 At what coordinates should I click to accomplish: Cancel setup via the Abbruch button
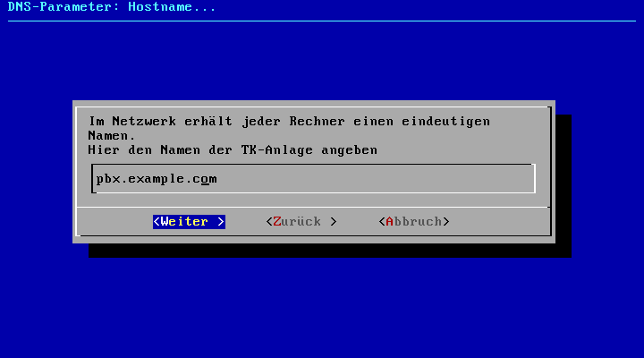pyautogui.click(x=414, y=222)
